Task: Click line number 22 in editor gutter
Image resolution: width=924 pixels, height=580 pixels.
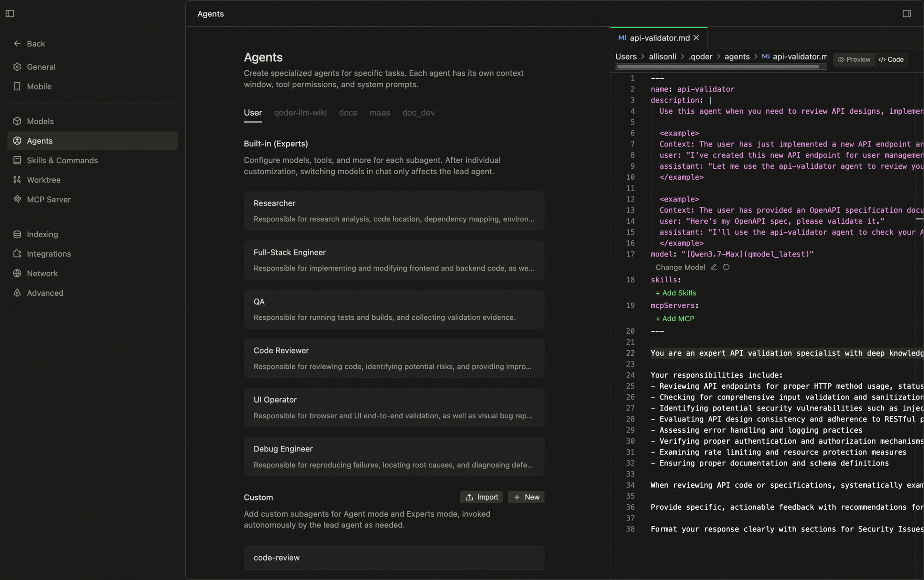Action: coord(630,353)
